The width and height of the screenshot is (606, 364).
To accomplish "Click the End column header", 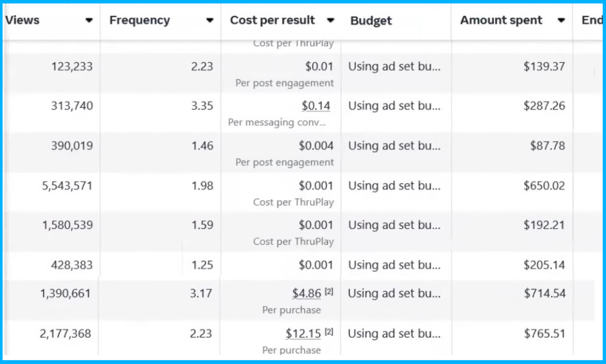I will (592, 20).
